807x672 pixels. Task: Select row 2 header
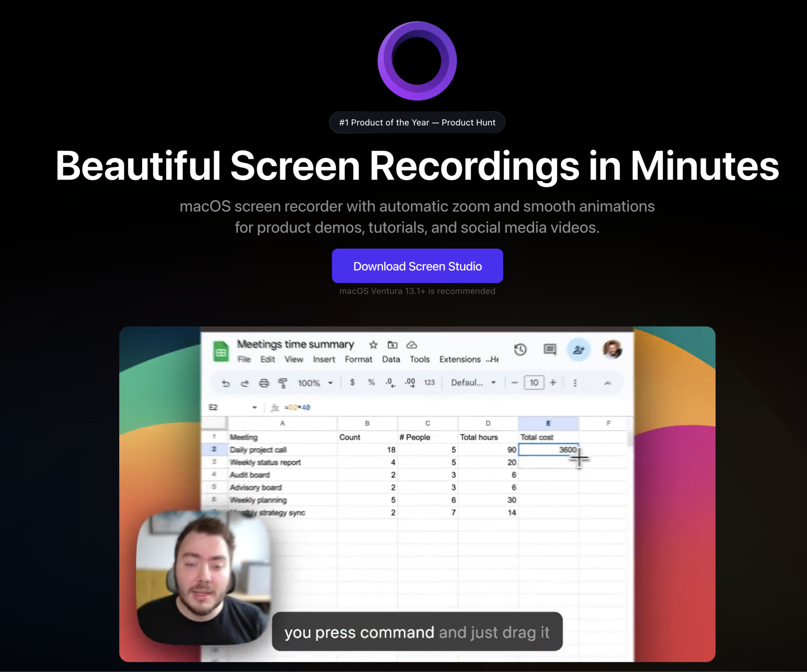point(214,449)
